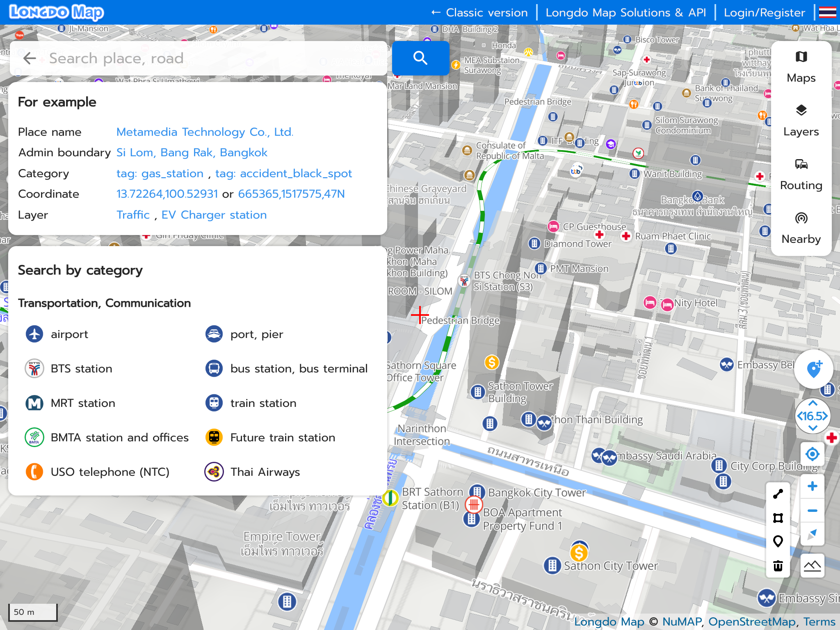Screen dimensions: 840x630
Task: Zoom in with the plus button
Action: click(812, 486)
